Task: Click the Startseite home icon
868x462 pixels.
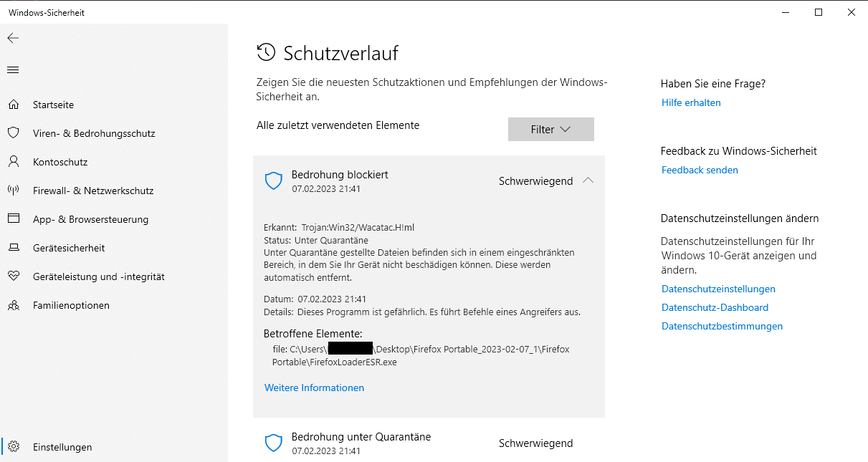Action: coord(13,105)
